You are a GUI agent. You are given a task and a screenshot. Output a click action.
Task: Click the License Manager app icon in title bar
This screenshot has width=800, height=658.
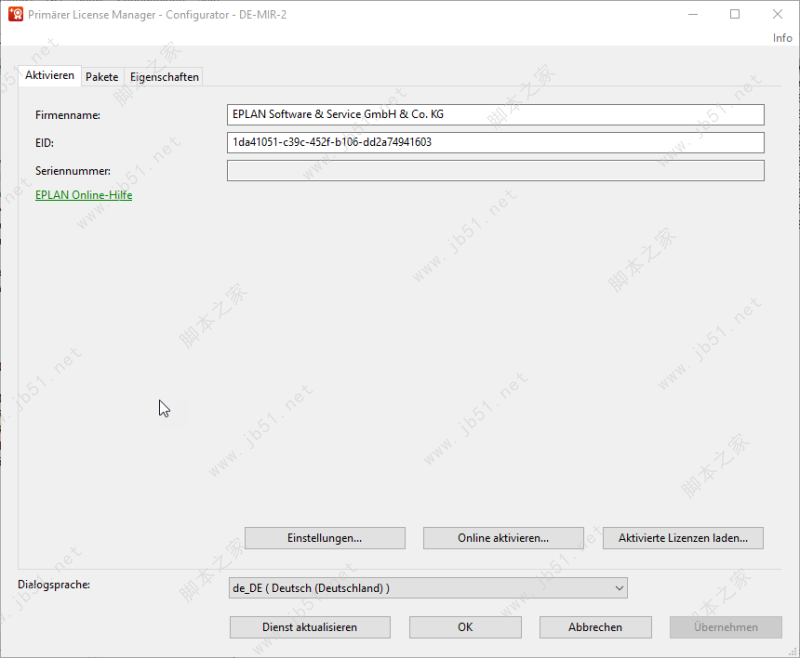point(15,14)
